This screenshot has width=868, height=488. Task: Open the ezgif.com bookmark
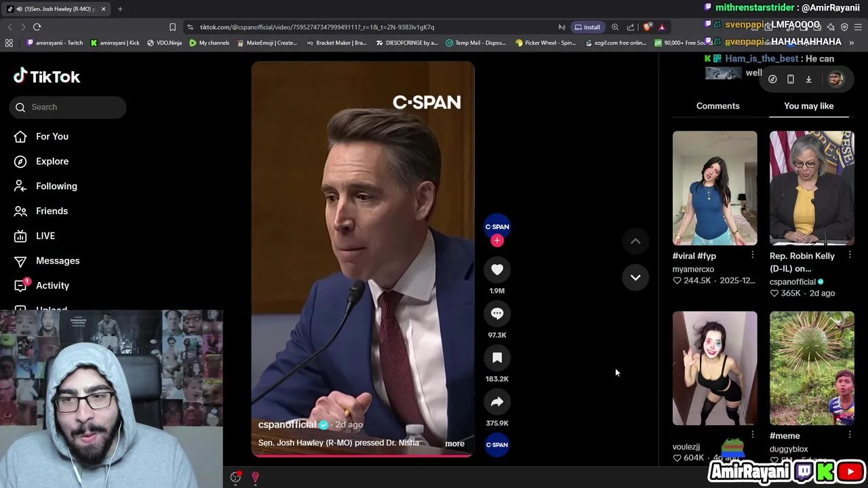pos(615,43)
